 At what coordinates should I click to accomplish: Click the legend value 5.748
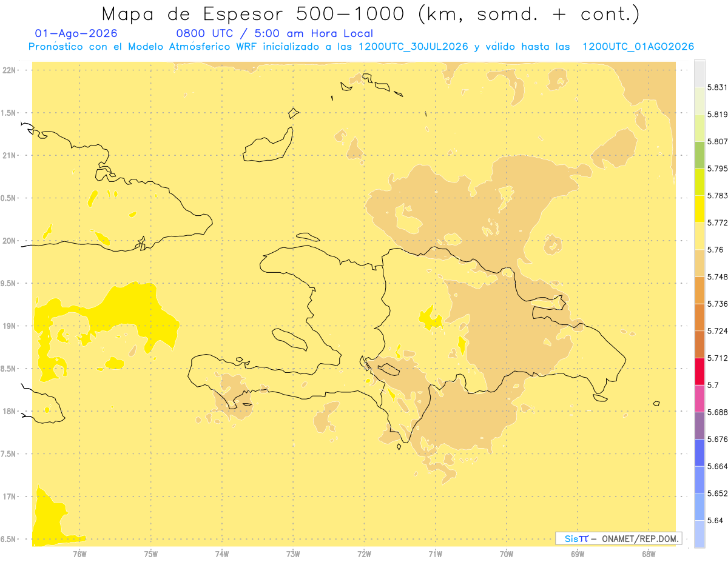(717, 276)
